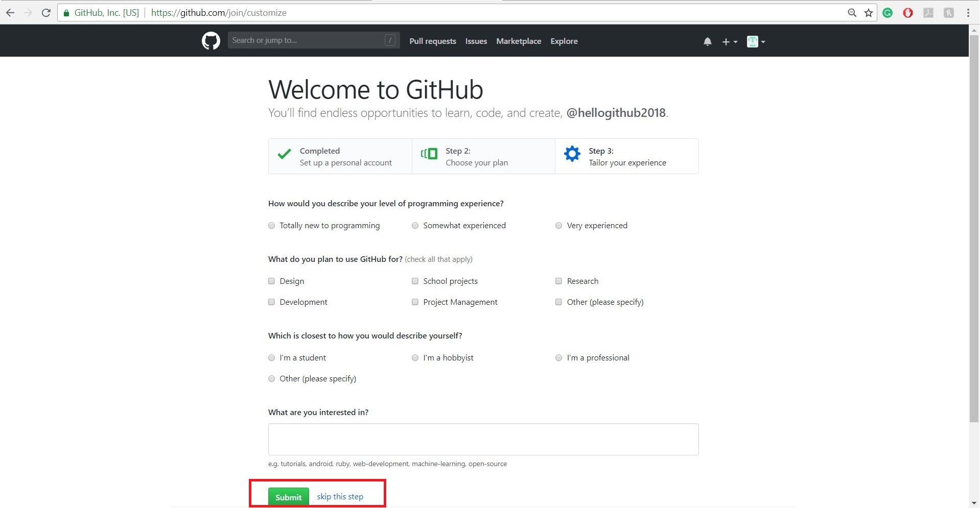The image size is (980, 508).
Task: Select I'm a hobbyist
Action: (415, 358)
